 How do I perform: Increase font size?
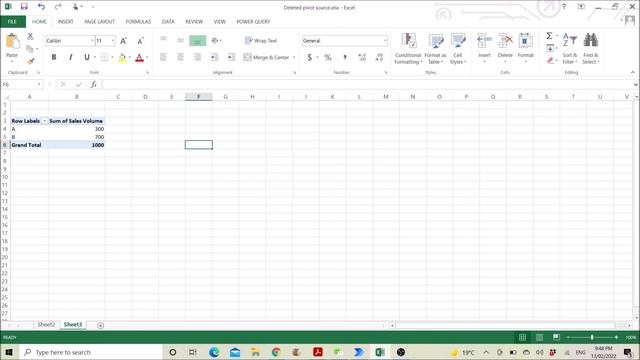click(123, 41)
